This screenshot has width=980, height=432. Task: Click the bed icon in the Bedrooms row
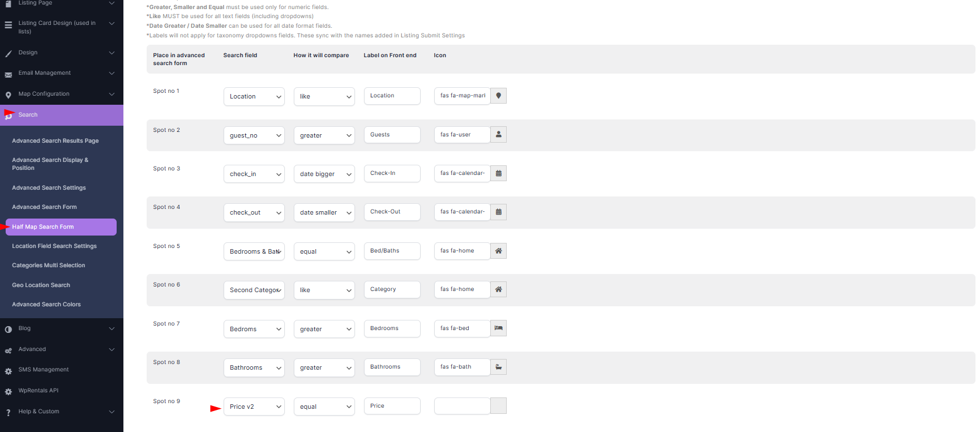point(498,328)
